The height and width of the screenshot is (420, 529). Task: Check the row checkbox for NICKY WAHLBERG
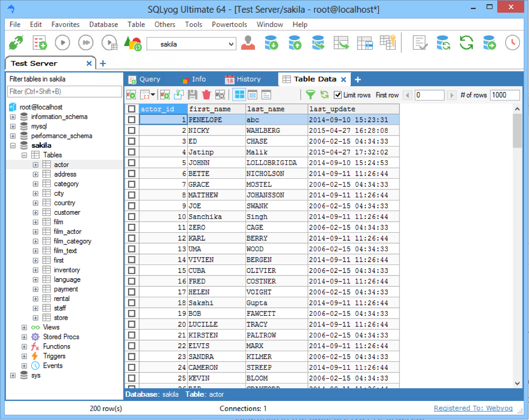coord(132,131)
